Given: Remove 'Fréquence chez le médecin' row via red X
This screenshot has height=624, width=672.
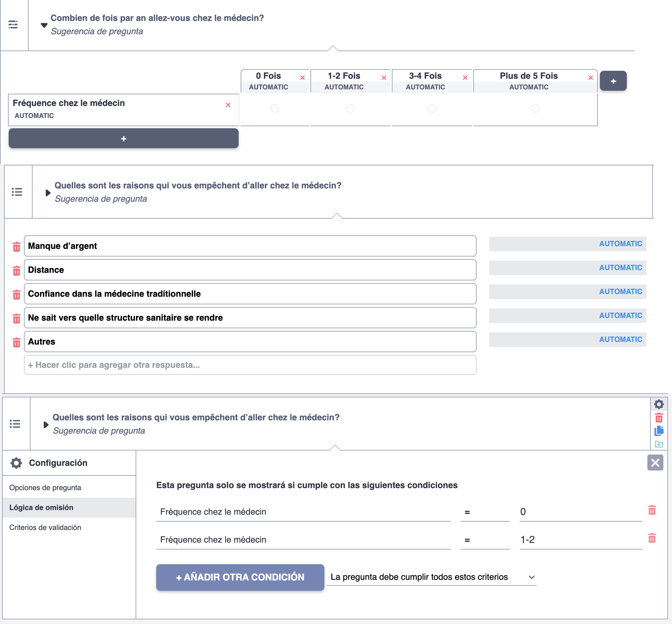Looking at the screenshot, I should [228, 105].
